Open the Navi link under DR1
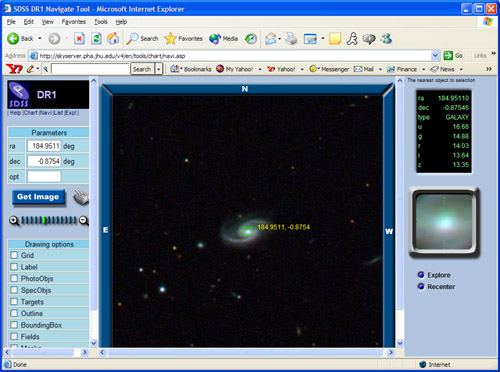 (x=46, y=113)
